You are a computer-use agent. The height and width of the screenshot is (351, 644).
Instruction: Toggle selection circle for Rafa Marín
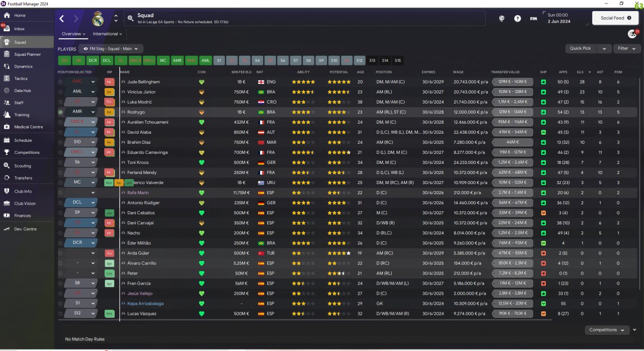[60, 193]
